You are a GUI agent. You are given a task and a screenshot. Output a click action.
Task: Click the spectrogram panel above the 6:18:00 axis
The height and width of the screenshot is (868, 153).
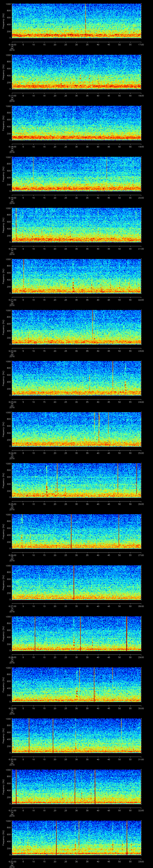(x=77, y=123)
